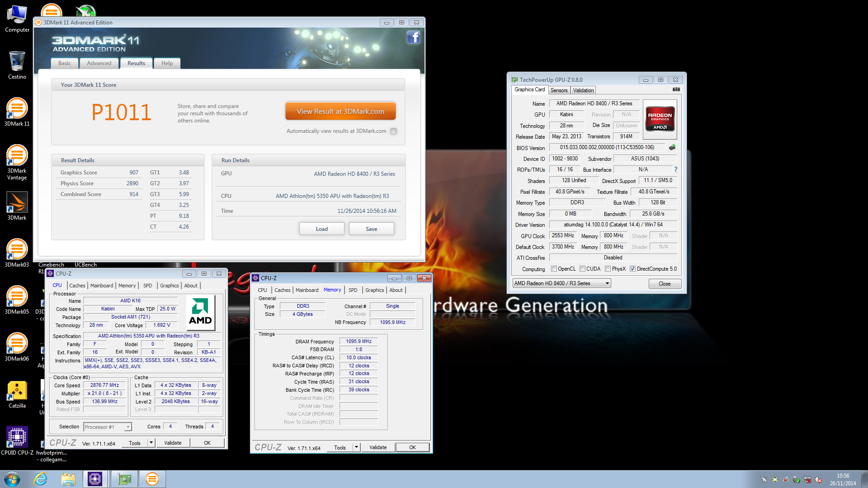Click the BIOS save chip icon in GPU-Z
The height and width of the screenshot is (488, 868).
(x=672, y=147)
